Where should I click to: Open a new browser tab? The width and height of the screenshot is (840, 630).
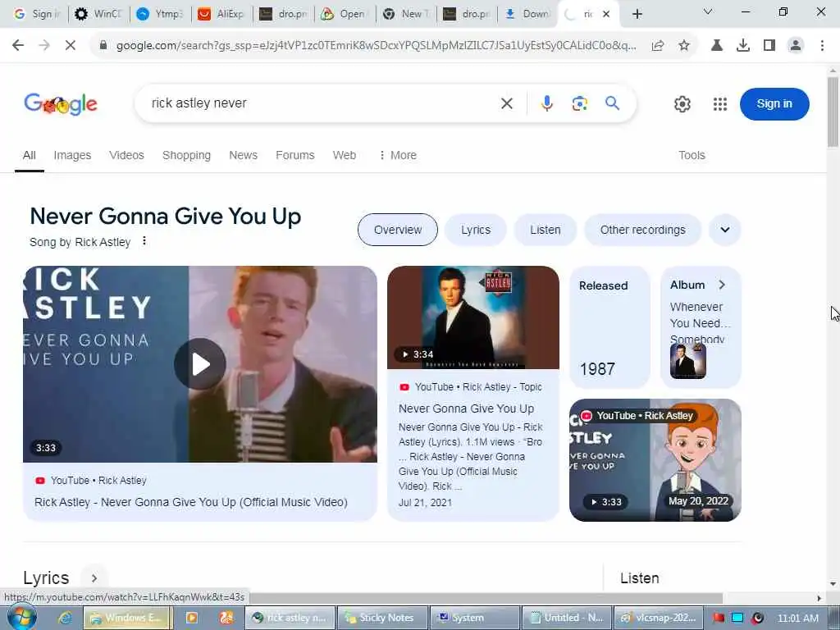[x=637, y=14]
